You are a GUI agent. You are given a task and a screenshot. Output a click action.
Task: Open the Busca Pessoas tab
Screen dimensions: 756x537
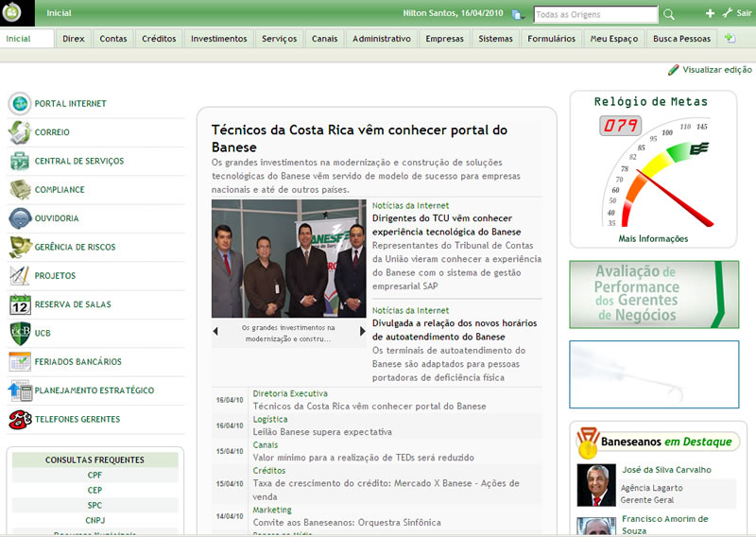tap(681, 39)
